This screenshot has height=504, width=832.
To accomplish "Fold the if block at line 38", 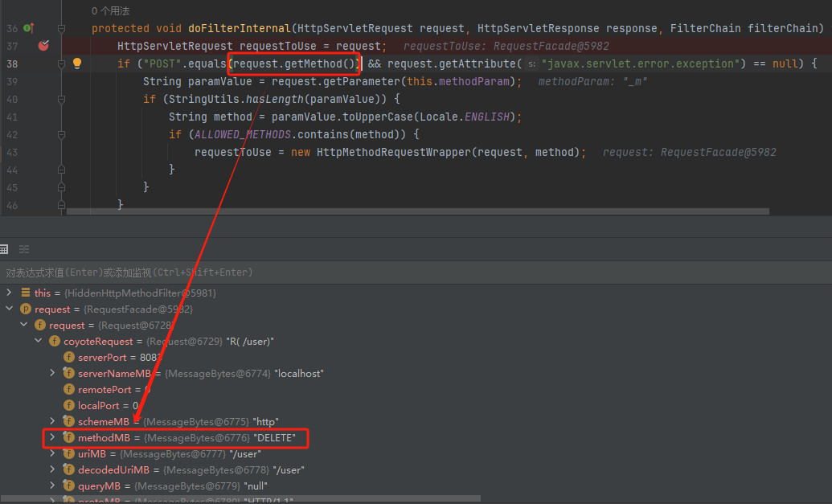I will tap(62, 64).
